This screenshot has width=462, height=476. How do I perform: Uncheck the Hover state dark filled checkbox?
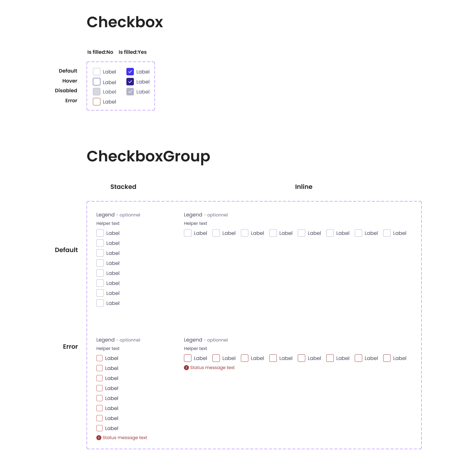pos(130,82)
